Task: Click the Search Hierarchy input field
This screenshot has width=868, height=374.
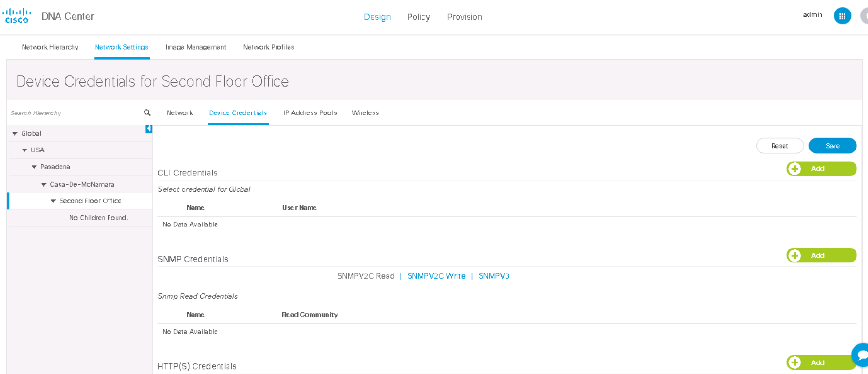Action: [74, 113]
